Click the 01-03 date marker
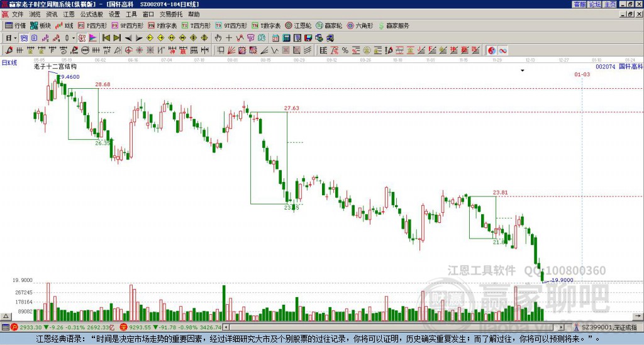The image size is (644, 345). click(582, 74)
